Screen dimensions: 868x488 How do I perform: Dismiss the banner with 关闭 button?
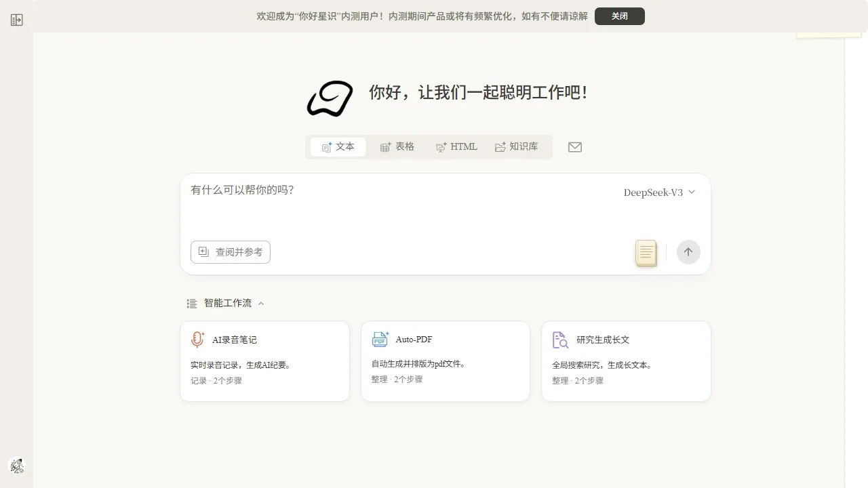(620, 16)
